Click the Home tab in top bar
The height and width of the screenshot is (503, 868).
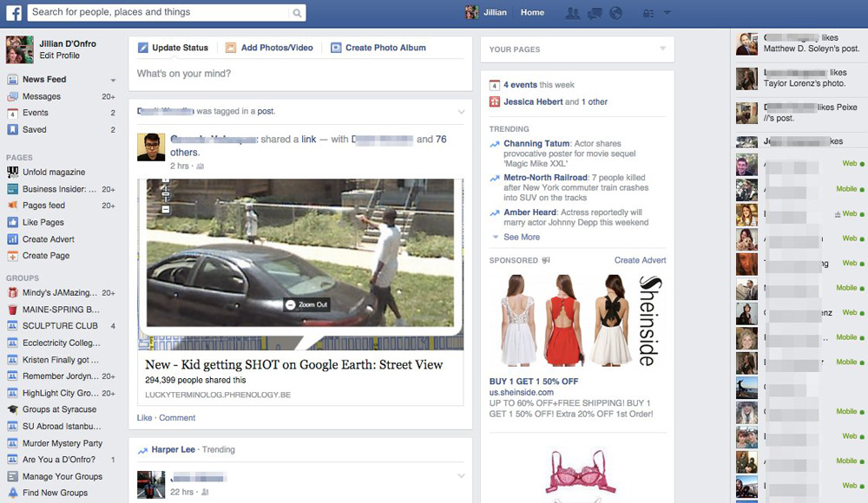pos(532,12)
